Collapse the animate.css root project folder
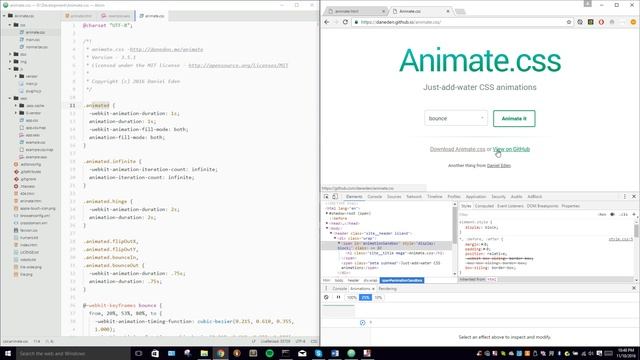The height and width of the screenshot is (360, 640). [x=4, y=16]
